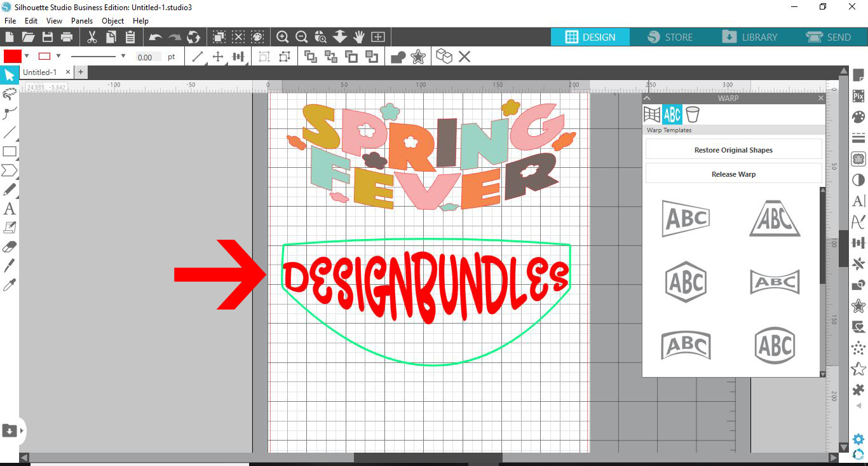Open the Help menu
The image size is (868, 466).
point(140,21)
